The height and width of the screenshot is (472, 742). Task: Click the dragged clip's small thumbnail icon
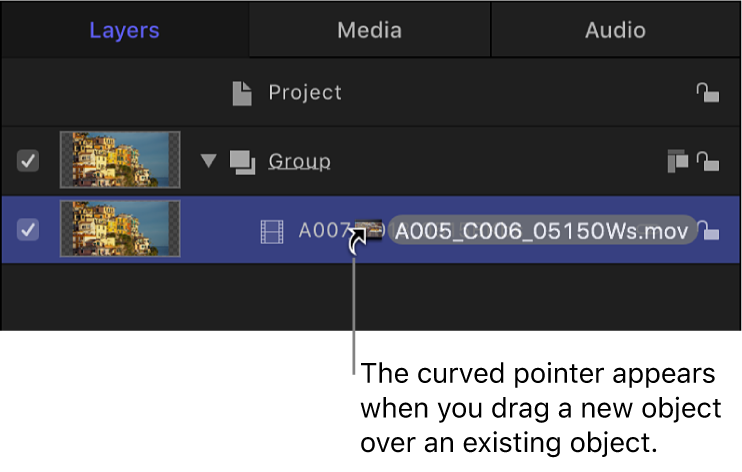[x=373, y=231]
